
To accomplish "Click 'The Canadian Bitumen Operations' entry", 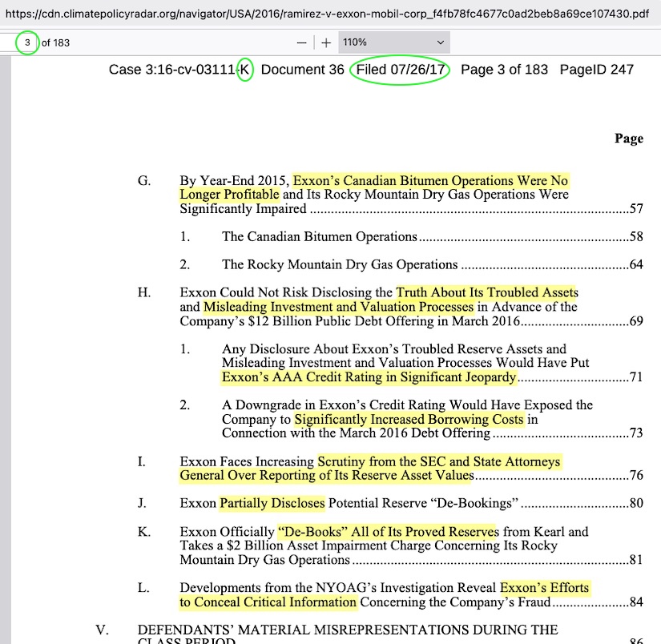I will click(319, 237).
